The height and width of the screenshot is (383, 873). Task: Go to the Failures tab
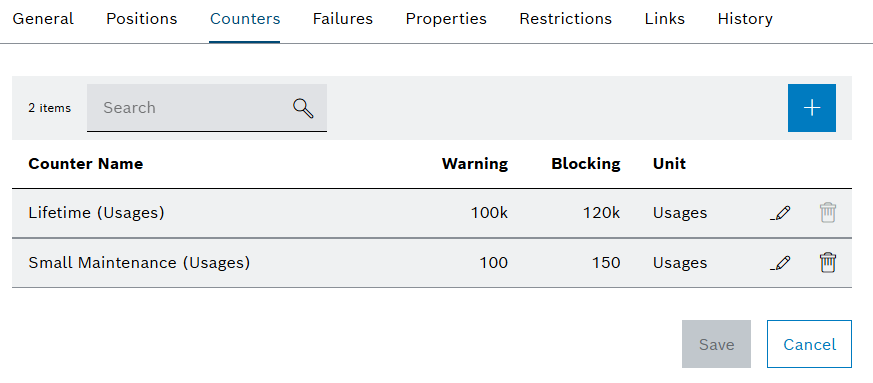pyautogui.click(x=342, y=19)
